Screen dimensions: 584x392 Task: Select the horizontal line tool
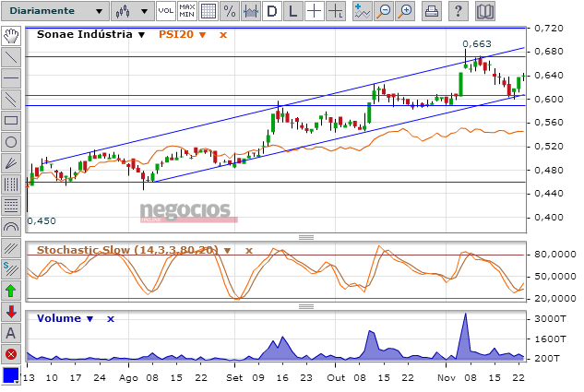click(x=11, y=78)
